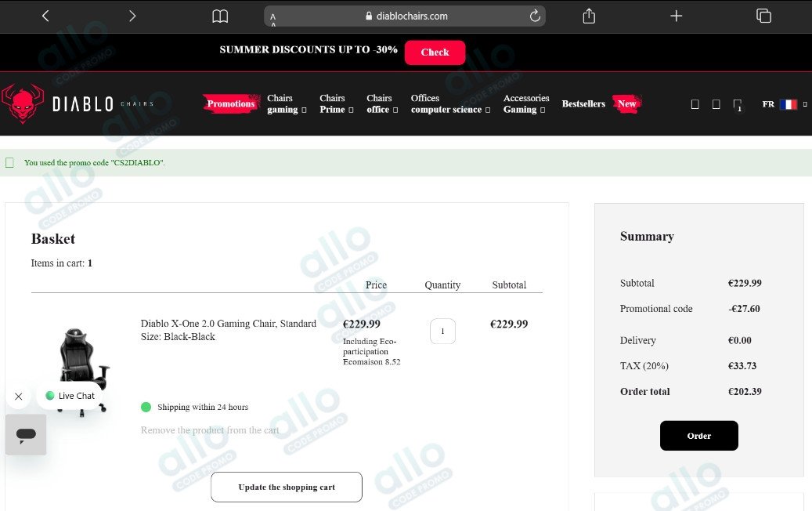812x511 pixels.
Task: Click the Diablo X-One chair thumbnail
Action: 83,371
